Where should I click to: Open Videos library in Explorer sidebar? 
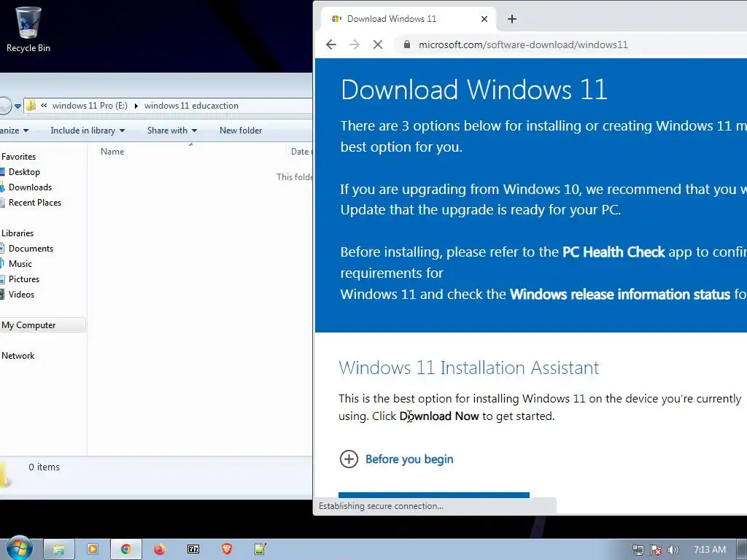(21, 295)
